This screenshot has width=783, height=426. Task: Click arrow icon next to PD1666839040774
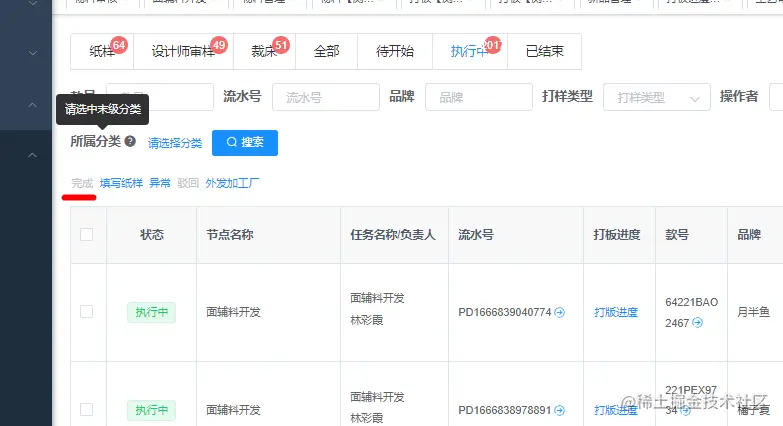tap(560, 313)
